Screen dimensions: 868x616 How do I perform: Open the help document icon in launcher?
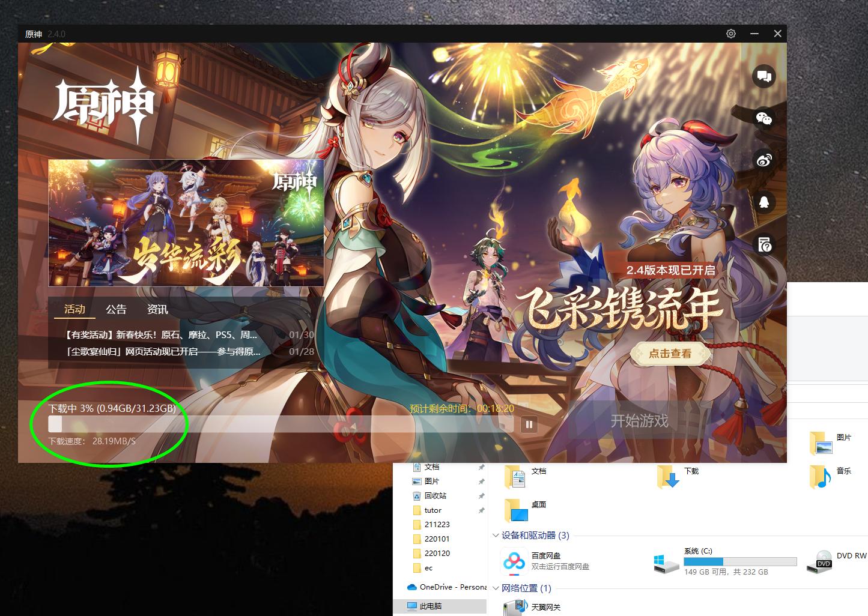click(764, 244)
